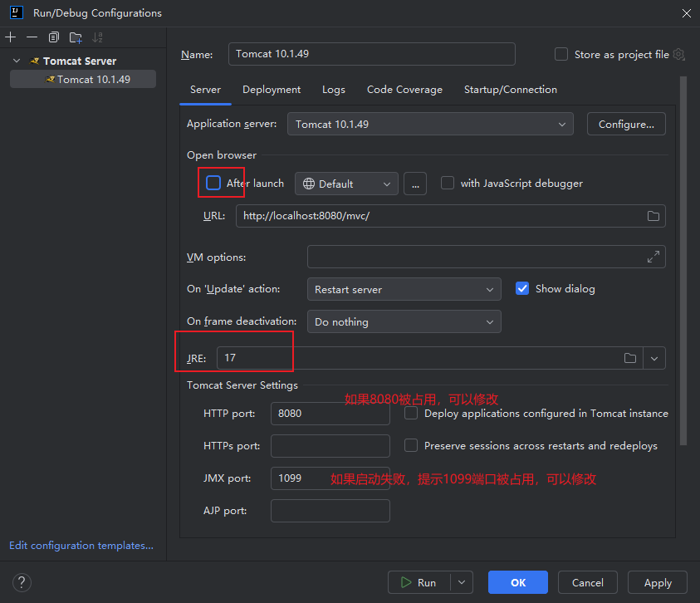
Task: Browse for JRE with folder icon
Action: click(630, 358)
